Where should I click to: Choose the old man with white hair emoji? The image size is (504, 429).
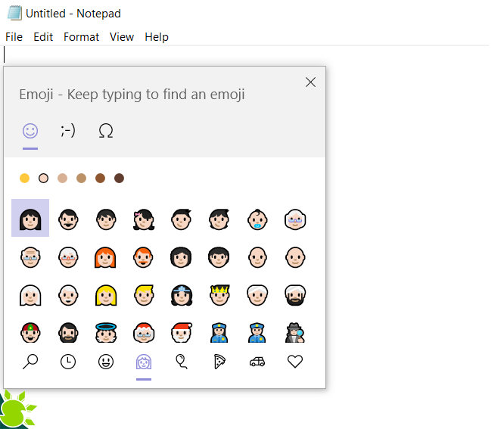(x=68, y=295)
